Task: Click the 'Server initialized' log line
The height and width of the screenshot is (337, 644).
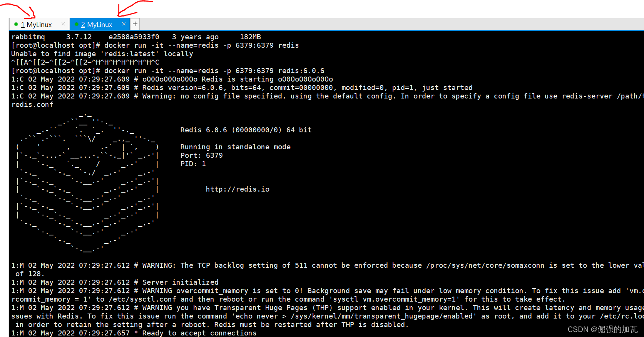Action: (115, 282)
